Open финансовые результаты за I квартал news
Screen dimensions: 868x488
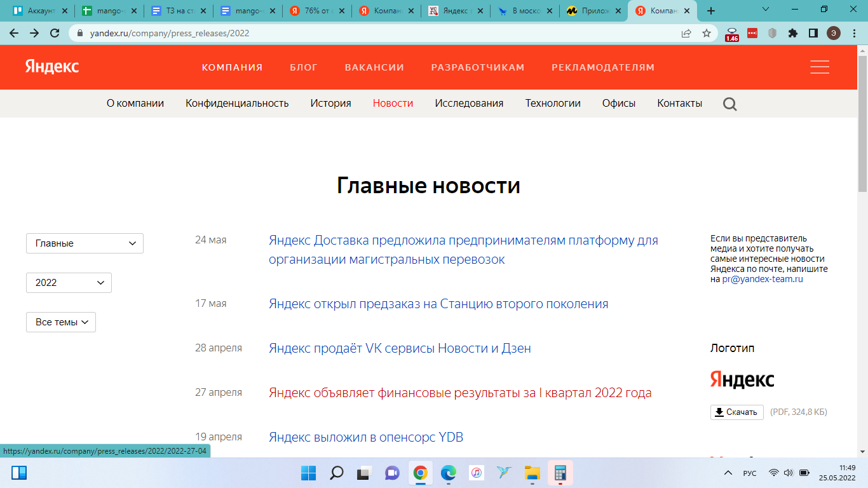click(460, 393)
